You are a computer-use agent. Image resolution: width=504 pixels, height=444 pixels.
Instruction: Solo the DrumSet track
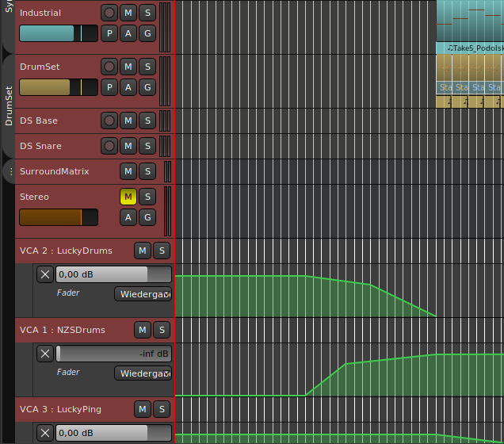click(147, 67)
